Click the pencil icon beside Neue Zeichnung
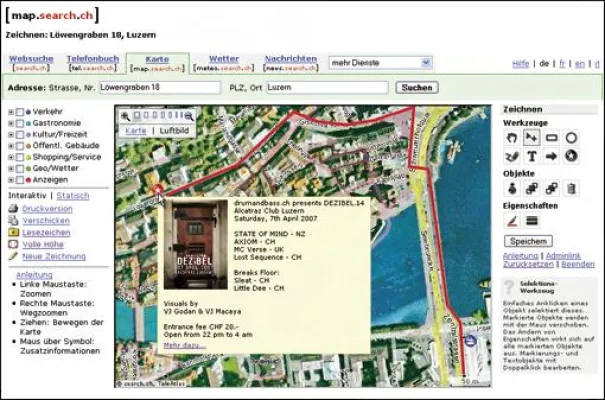Image resolution: width=605 pixels, height=400 pixels. coord(14,256)
